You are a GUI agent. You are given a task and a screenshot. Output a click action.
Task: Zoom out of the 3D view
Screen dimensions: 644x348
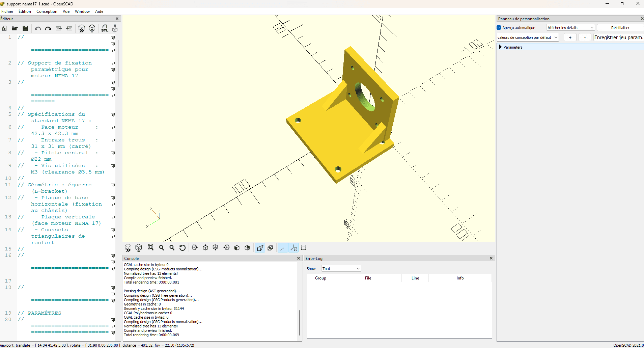pyautogui.click(x=172, y=248)
